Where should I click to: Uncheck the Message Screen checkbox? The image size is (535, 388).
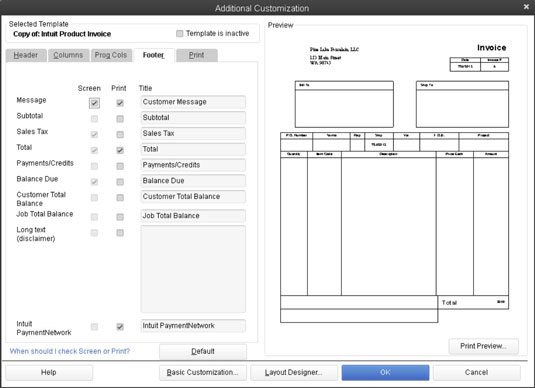click(94, 103)
